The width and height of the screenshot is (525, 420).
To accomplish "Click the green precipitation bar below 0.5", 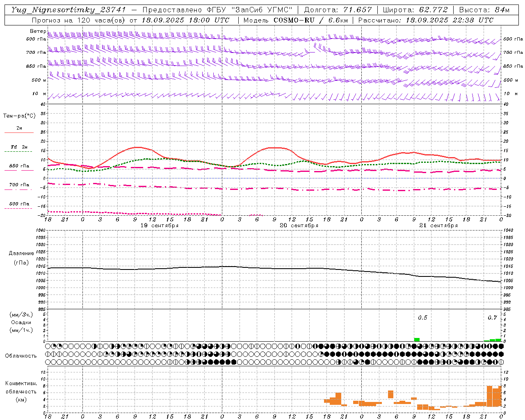I will 417,340.
